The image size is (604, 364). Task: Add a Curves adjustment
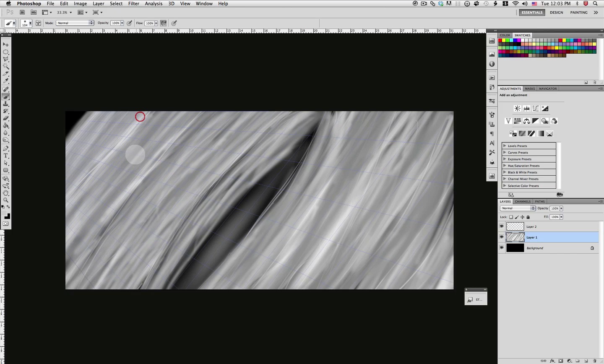(536, 108)
